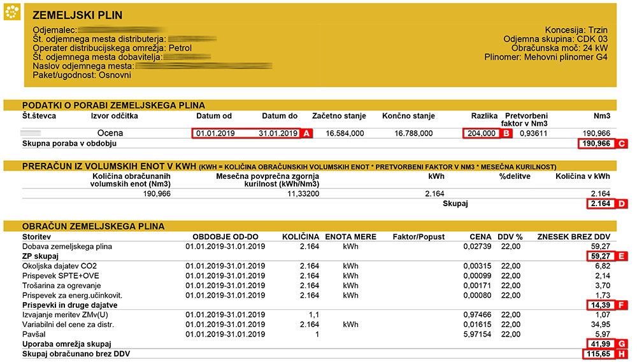Click the Podatki o porabi zemeljskega plina header

[x=114, y=105]
